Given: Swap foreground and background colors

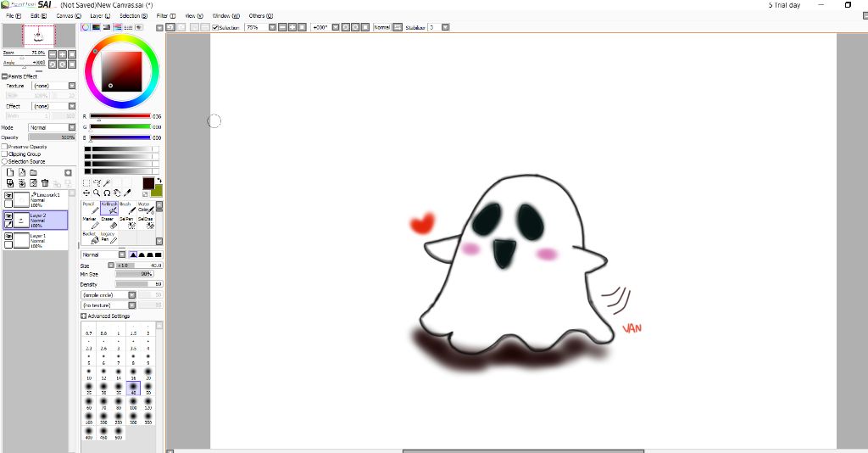Looking at the screenshot, I should 159,180.
